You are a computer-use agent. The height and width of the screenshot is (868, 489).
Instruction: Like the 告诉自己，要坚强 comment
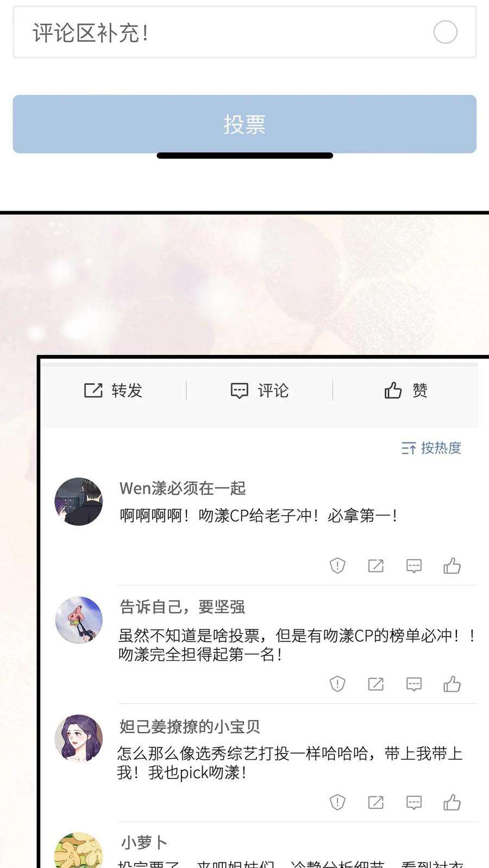click(452, 684)
